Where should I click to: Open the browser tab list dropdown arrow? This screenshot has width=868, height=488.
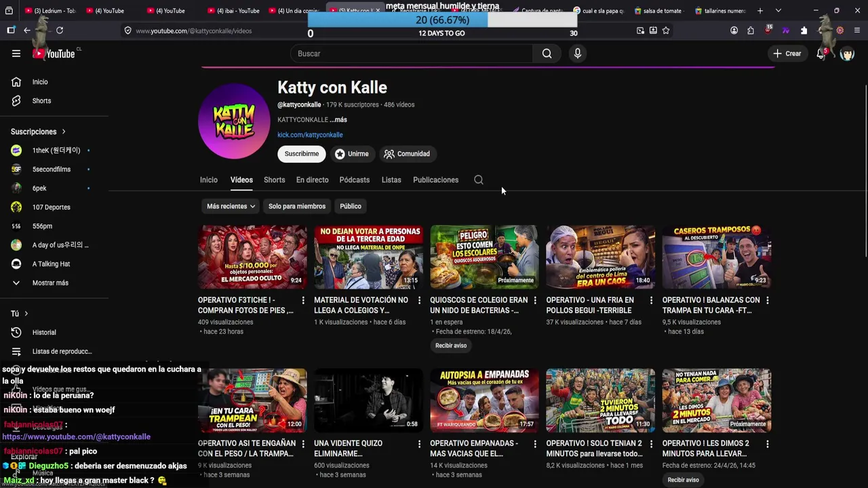coord(778,11)
